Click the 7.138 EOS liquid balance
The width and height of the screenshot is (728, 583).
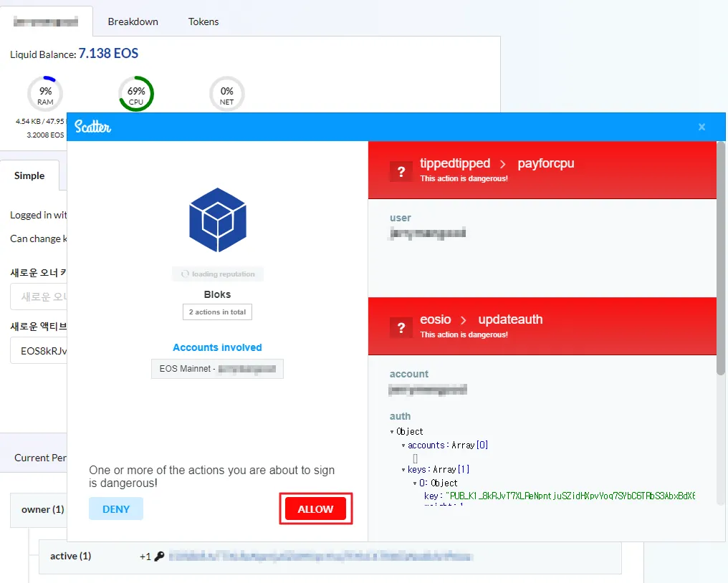pos(108,54)
